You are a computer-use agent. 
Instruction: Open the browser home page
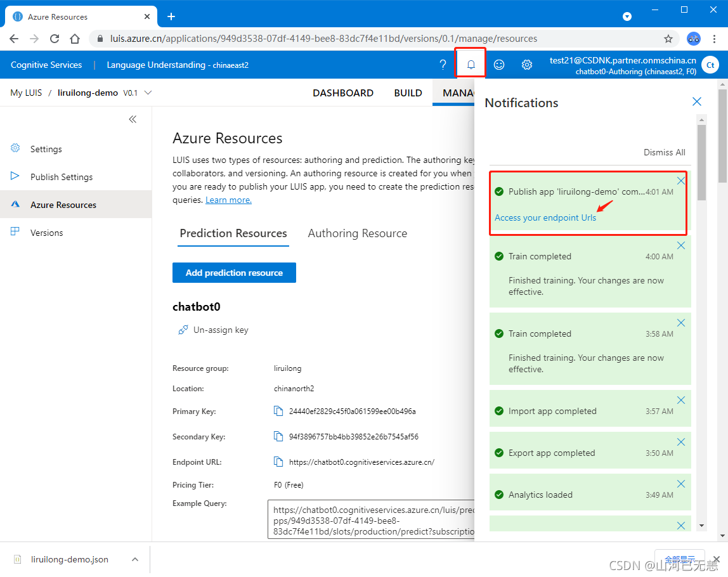pyautogui.click(x=75, y=39)
